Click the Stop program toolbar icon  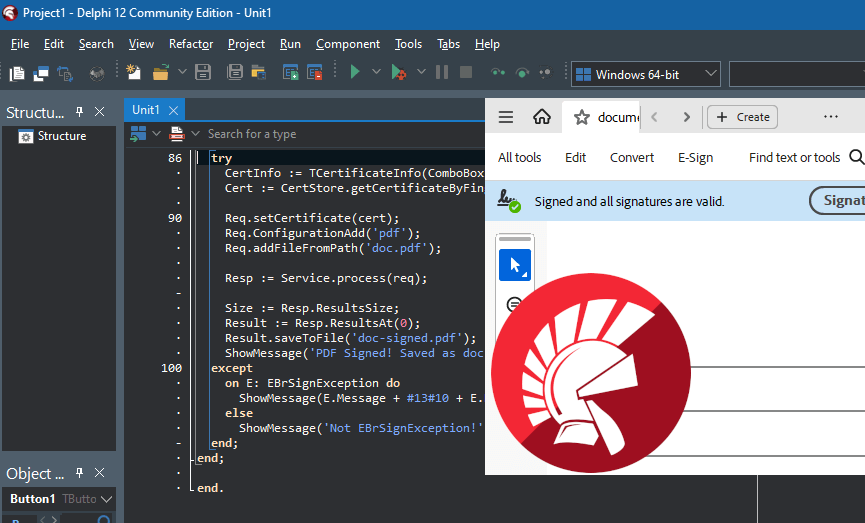coord(466,72)
